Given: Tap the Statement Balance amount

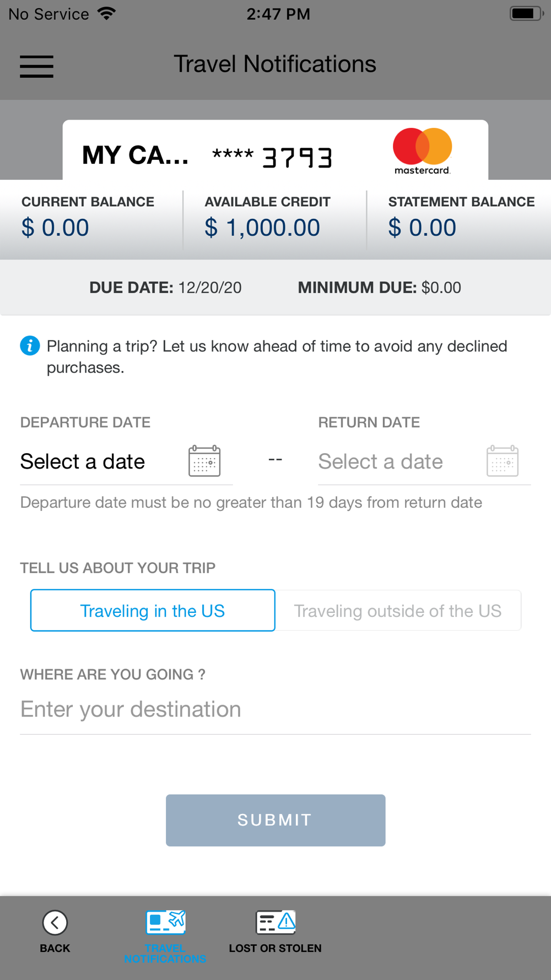Looking at the screenshot, I should click(x=422, y=228).
